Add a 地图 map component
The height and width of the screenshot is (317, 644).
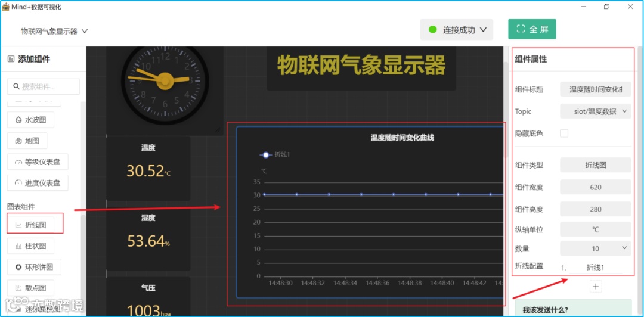pos(27,141)
